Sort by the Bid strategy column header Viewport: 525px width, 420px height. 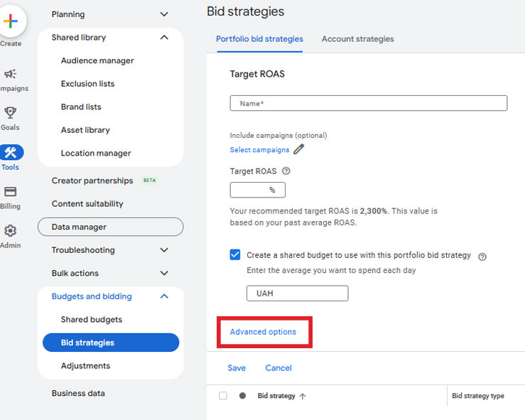pos(276,396)
